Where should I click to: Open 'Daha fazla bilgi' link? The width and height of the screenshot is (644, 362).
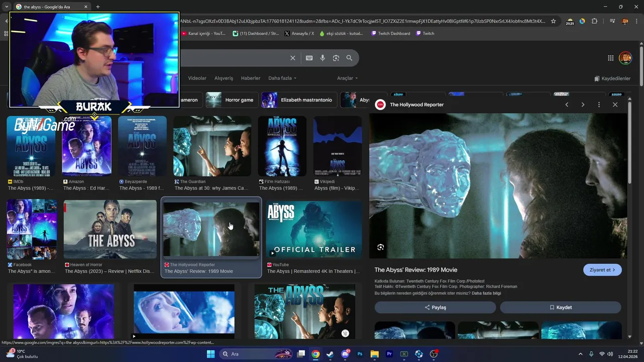point(486,293)
